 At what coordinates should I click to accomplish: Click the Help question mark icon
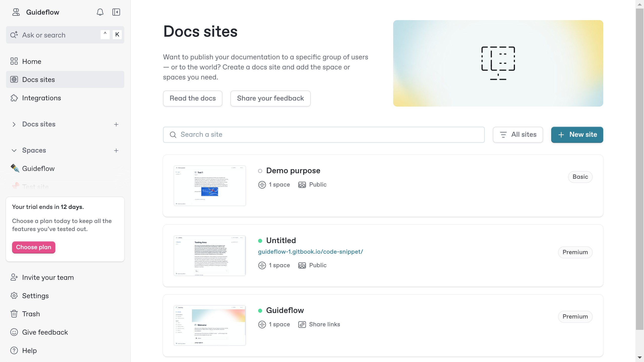point(14,350)
